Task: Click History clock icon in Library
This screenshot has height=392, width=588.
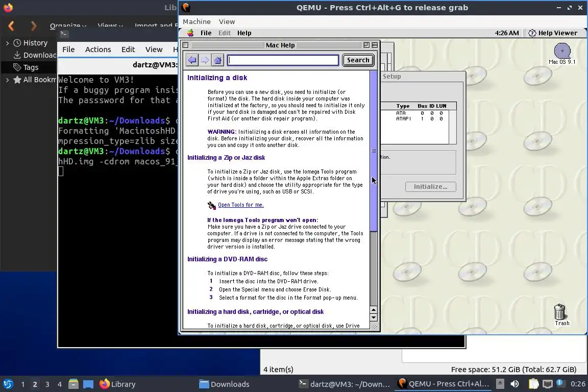Action: coord(17,43)
